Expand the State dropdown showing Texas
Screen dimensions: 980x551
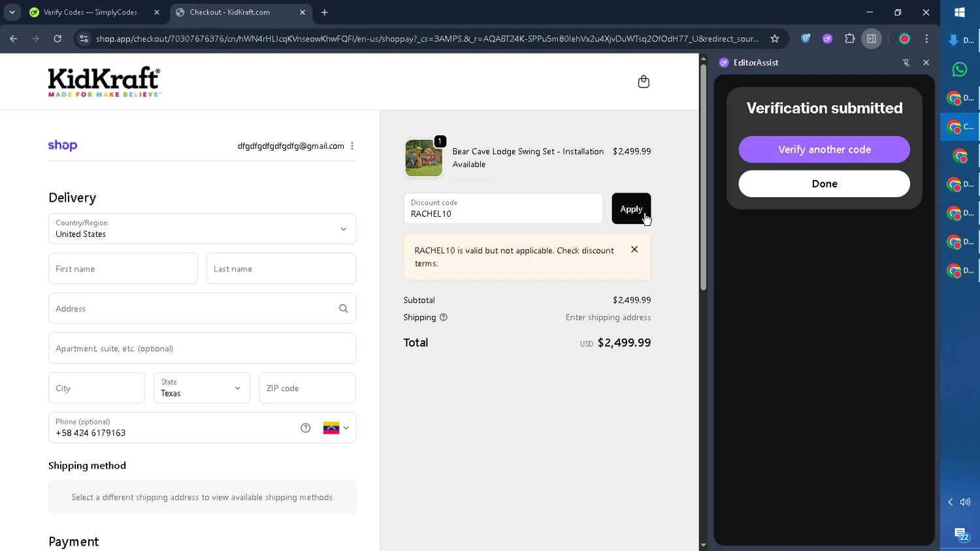(x=202, y=388)
